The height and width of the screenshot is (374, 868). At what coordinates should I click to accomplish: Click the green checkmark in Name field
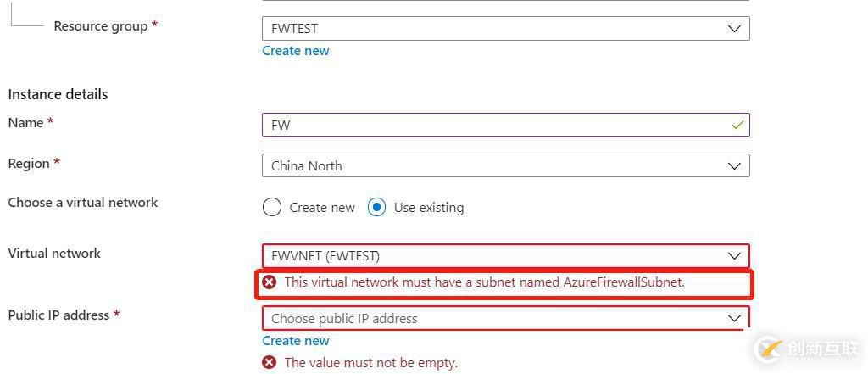[x=737, y=125]
